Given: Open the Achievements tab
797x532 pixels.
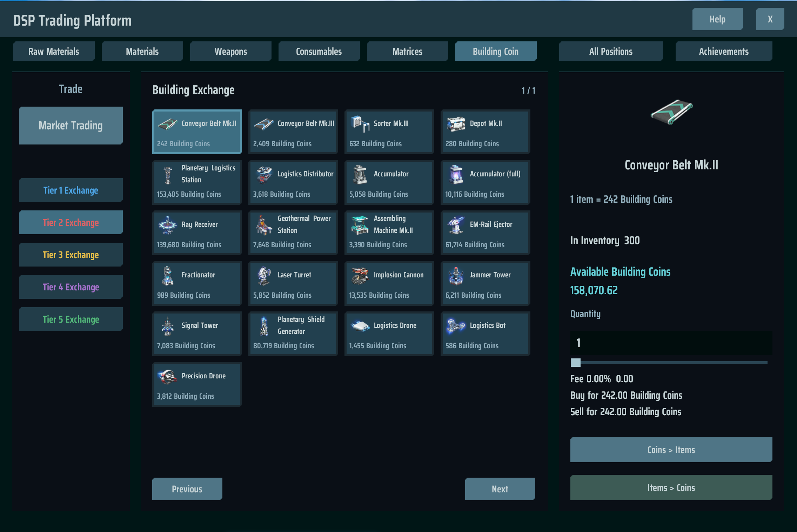Looking at the screenshot, I should tap(724, 51).
